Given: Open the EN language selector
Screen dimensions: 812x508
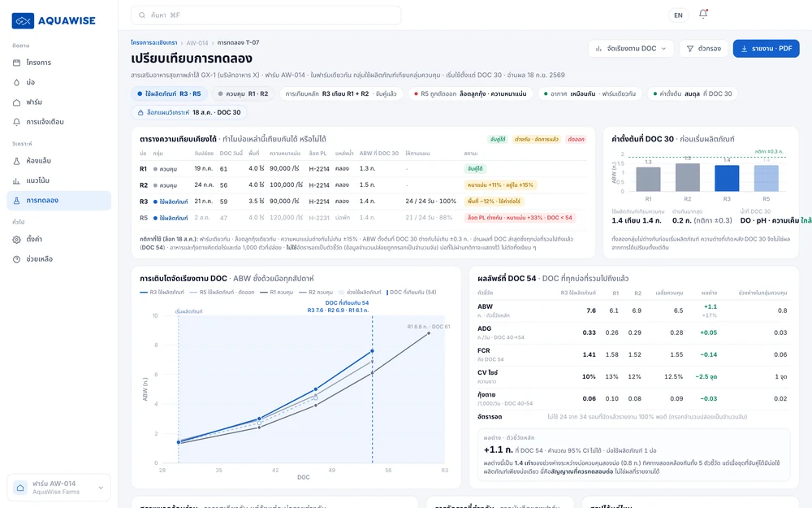Looking at the screenshot, I should point(678,15).
